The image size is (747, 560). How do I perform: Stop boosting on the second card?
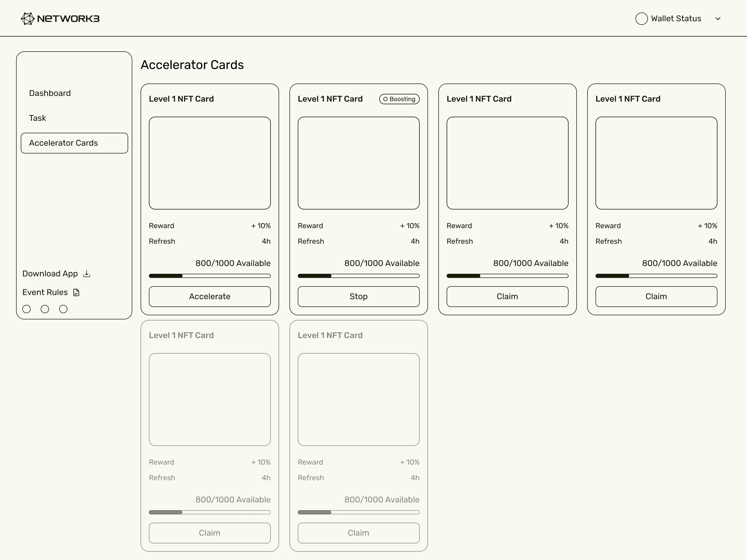click(358, 296)
